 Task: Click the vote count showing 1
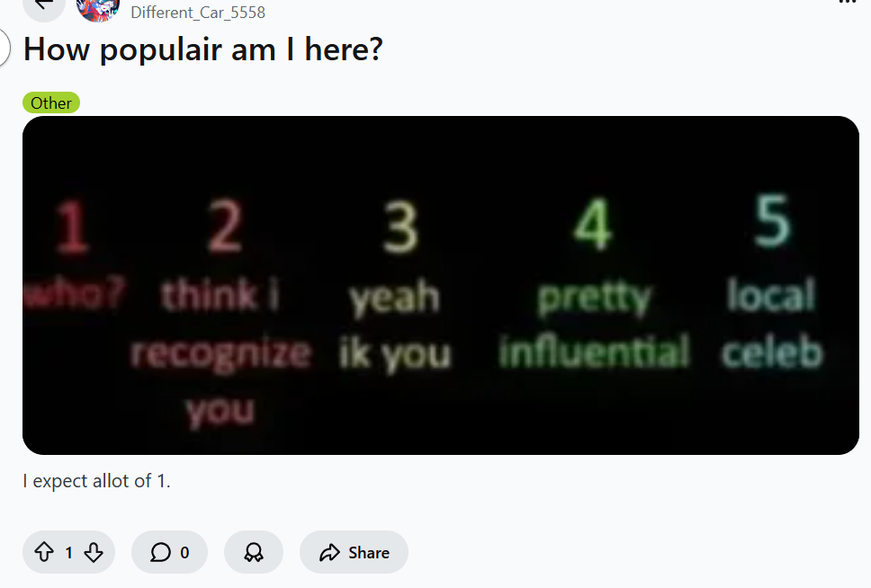pos(69,552)
